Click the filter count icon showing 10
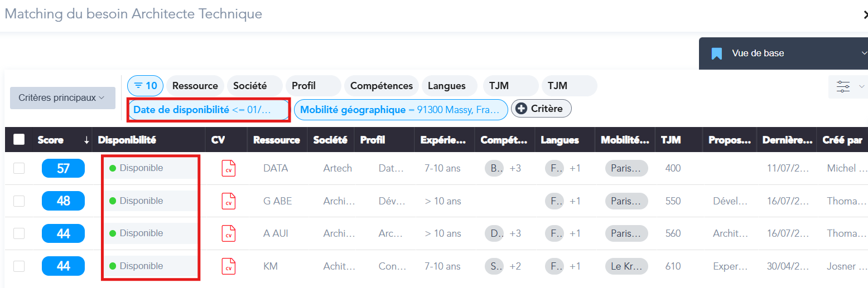 (146, 86)
